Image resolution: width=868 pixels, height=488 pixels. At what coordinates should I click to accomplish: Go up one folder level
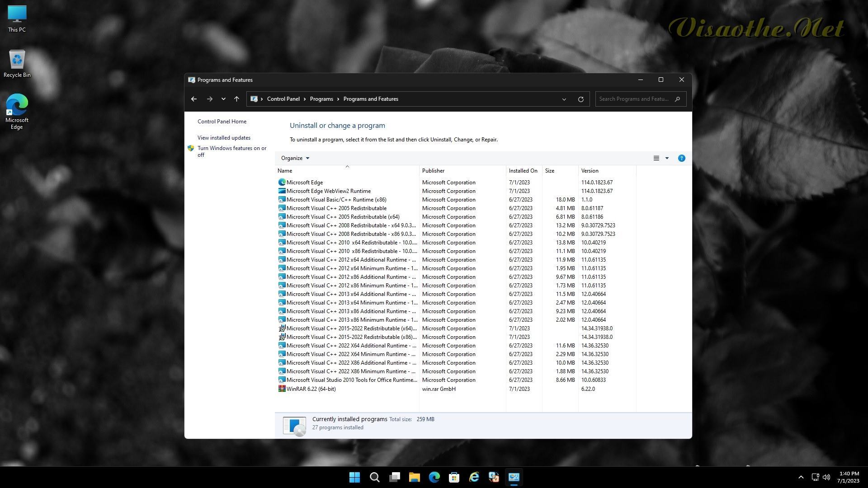point(236,99)
